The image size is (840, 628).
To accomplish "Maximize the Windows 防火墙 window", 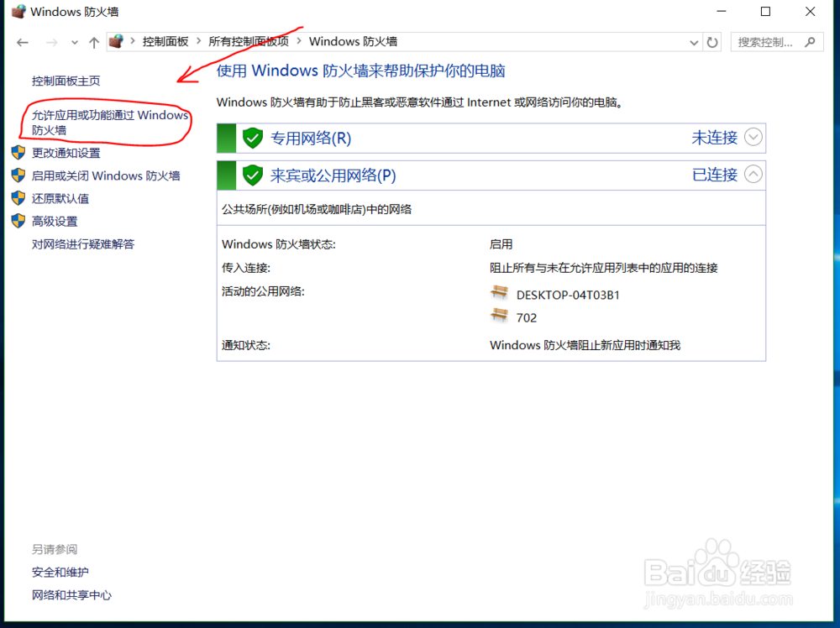I will 765,11.
